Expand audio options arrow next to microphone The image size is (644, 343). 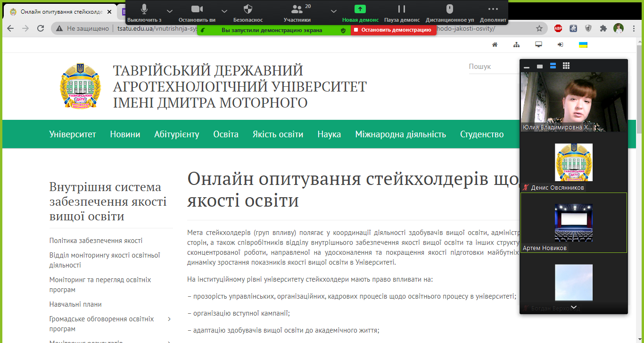pyautogui.click(x=170, y=10)
